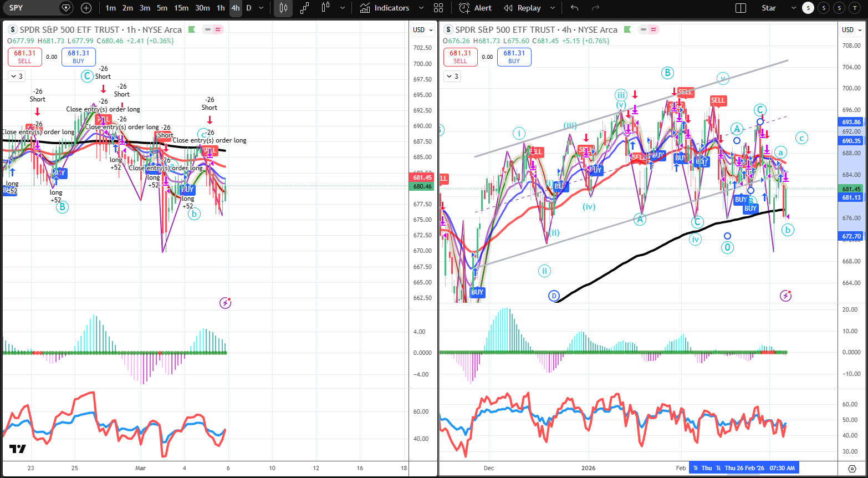Click the circled B label atop 4h chart

pyautogui.click(x=667, y=73)
